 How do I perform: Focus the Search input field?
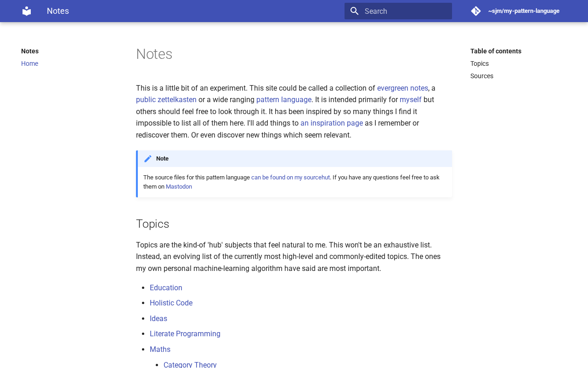[x=398, y=11]
